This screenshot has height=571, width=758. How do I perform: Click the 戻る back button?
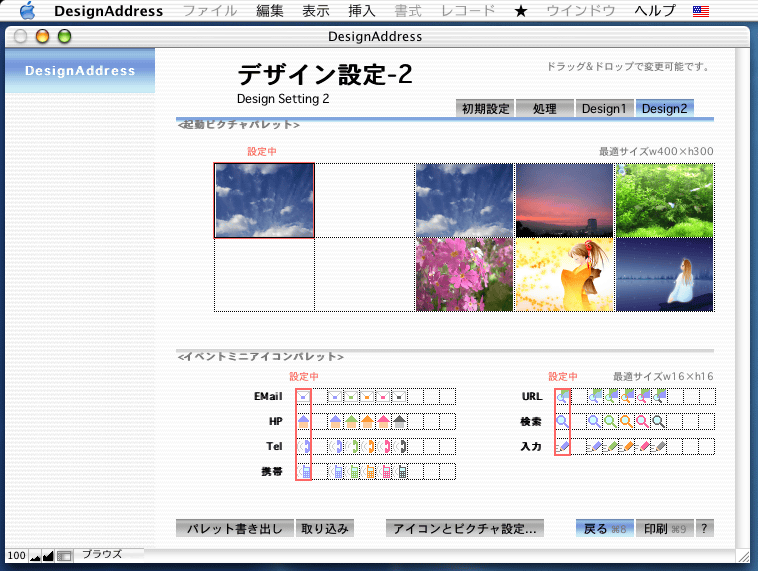[605, 528]
